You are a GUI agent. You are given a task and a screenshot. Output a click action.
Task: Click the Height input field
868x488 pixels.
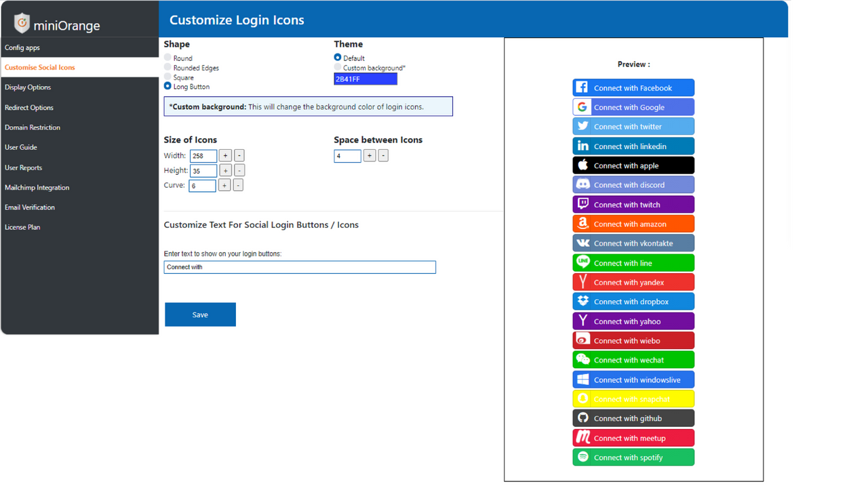(x=203, y=171)
